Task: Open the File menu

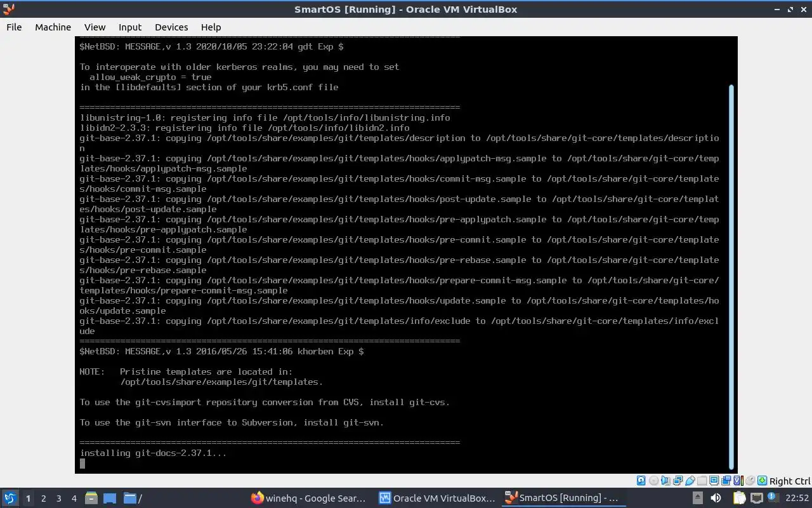Action: pos(14,27)
